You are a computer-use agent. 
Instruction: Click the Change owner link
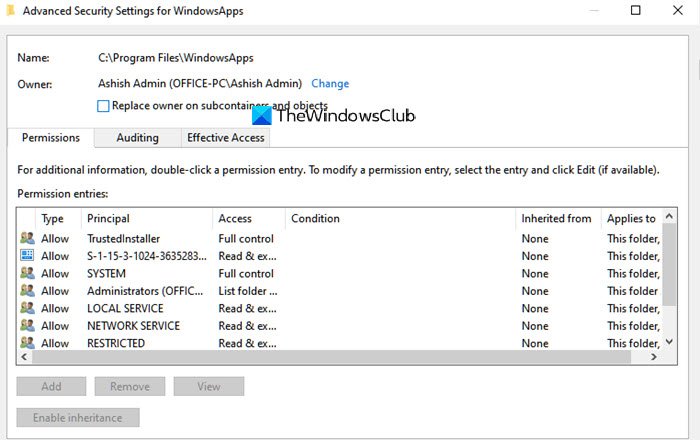click(x=330, y=83)
